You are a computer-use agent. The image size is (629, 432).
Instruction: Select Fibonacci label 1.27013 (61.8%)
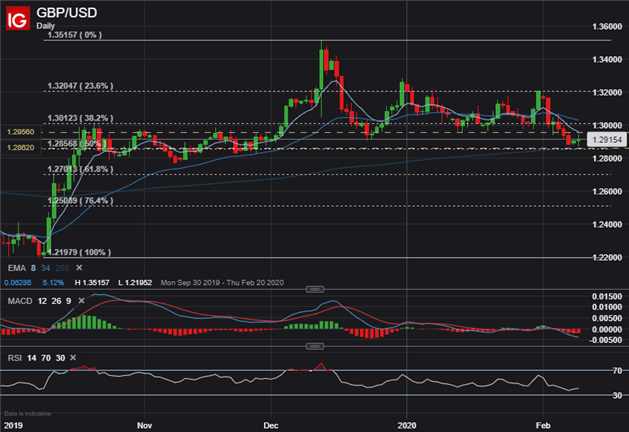[x=80, y=169]
